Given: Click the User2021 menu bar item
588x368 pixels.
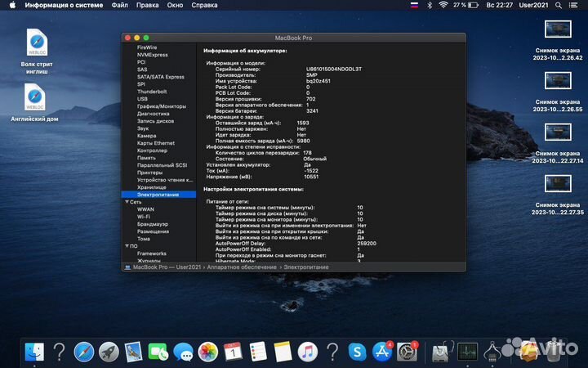Looking at the screenshot, I should point(533,5).
